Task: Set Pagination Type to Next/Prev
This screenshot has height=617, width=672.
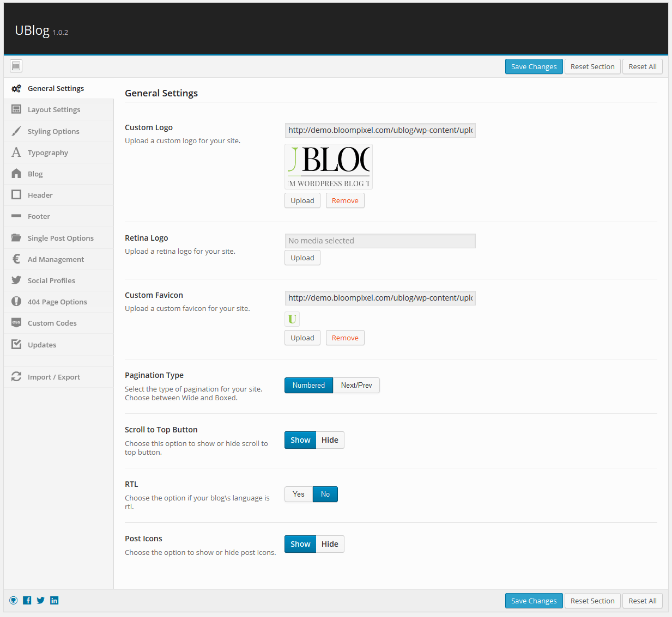Action: point(356,386)
